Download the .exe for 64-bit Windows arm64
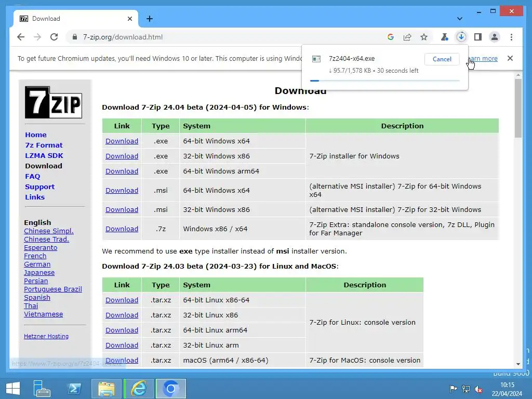The width and height of the screenshot is (532, 399). 122,171
